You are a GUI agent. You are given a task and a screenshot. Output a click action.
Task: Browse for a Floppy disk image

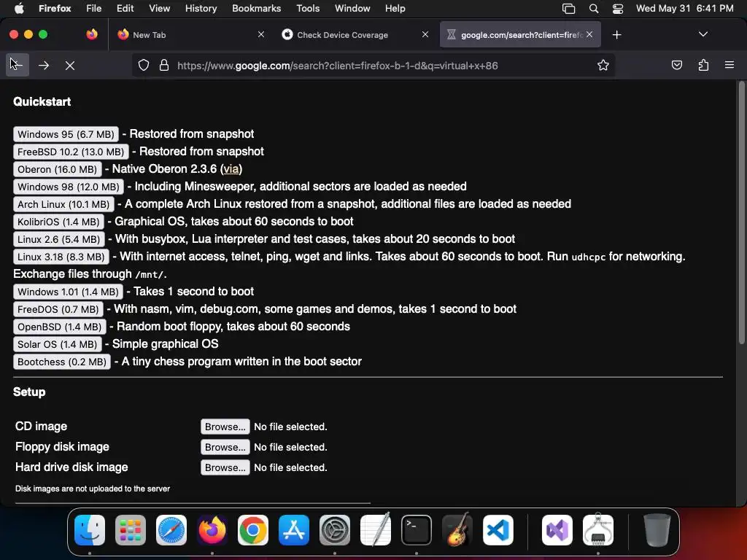click(x=225, y=447)
